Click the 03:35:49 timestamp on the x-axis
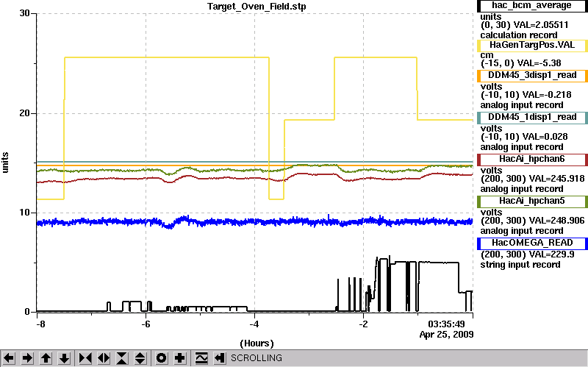 click(x=446, y=324)
